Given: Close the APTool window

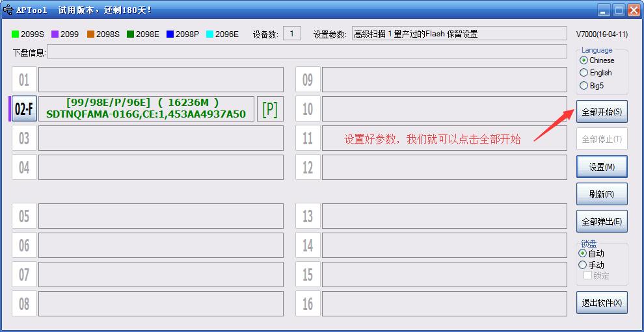Looking at the screenshot, I should (634, 10).
